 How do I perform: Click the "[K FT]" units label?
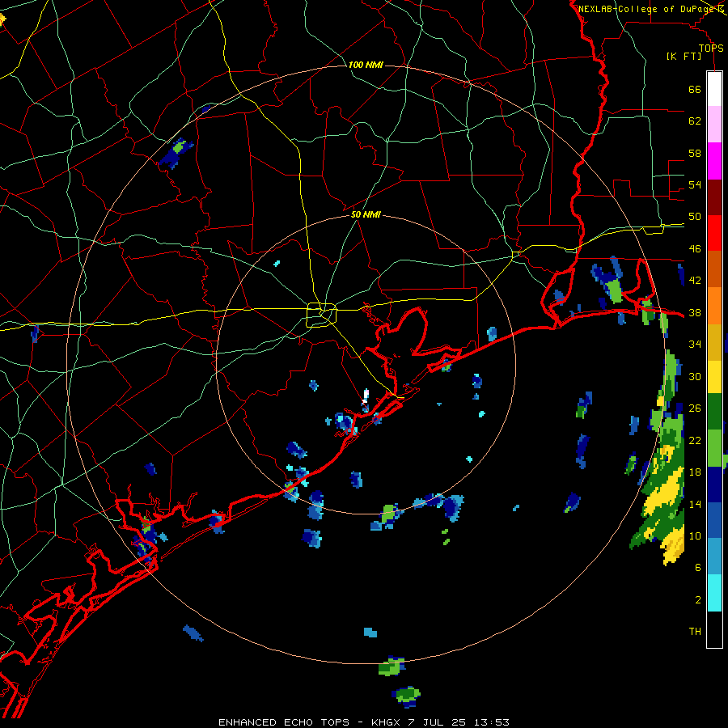pyautogui.click(x=684, y=56)
